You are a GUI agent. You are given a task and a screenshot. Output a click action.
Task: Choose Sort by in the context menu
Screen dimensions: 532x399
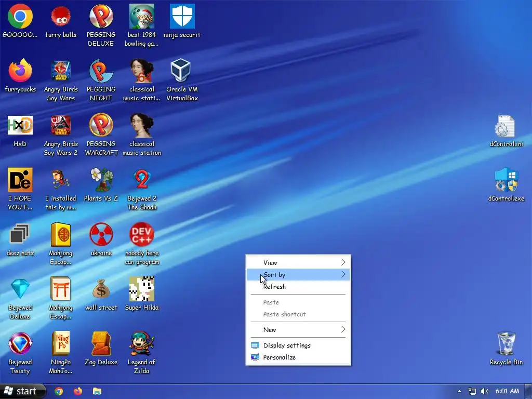(x=298, y=274)
